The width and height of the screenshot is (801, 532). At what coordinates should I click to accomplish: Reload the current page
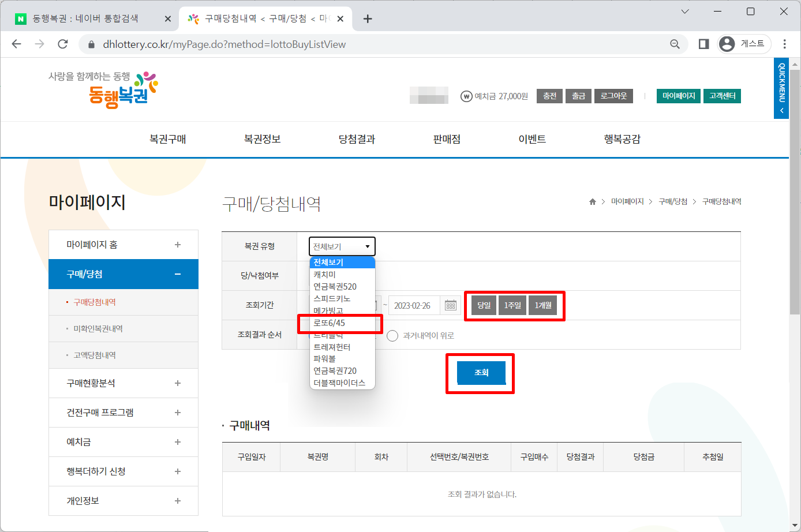(63, 44)
